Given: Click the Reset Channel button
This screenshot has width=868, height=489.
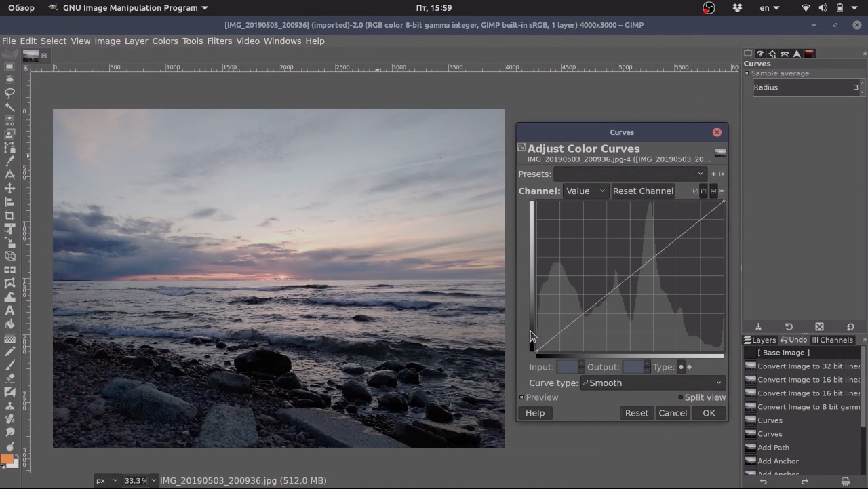Looking at the screenshot, I should (x=643, y=191).
